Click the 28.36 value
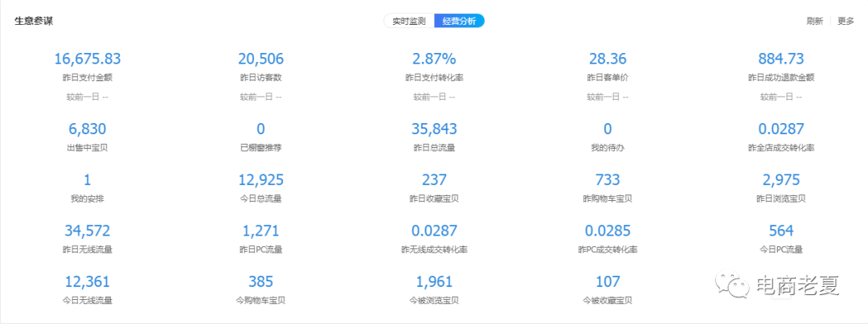 [x=608, y=59]
